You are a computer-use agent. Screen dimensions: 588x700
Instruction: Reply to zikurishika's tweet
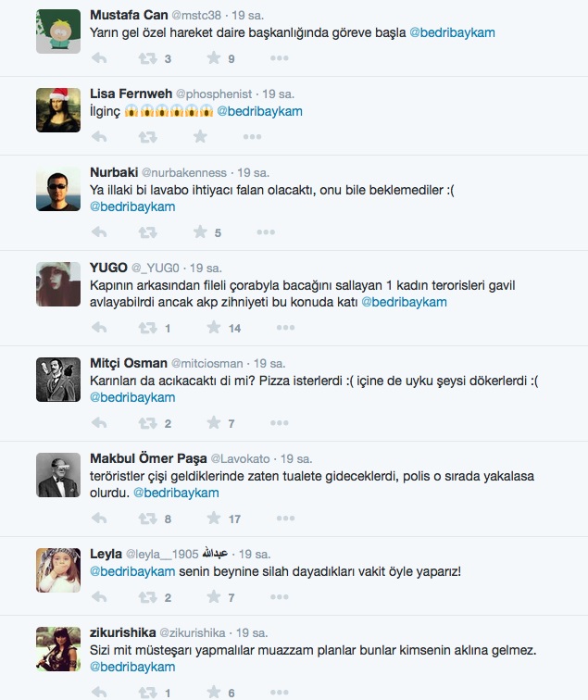pos(99,693)
